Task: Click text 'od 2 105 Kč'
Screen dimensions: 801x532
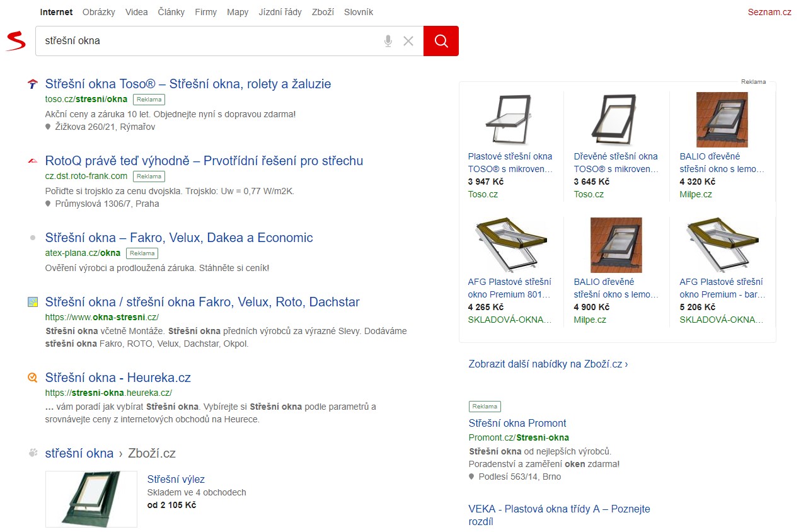Action: click(x=171, y=505)
